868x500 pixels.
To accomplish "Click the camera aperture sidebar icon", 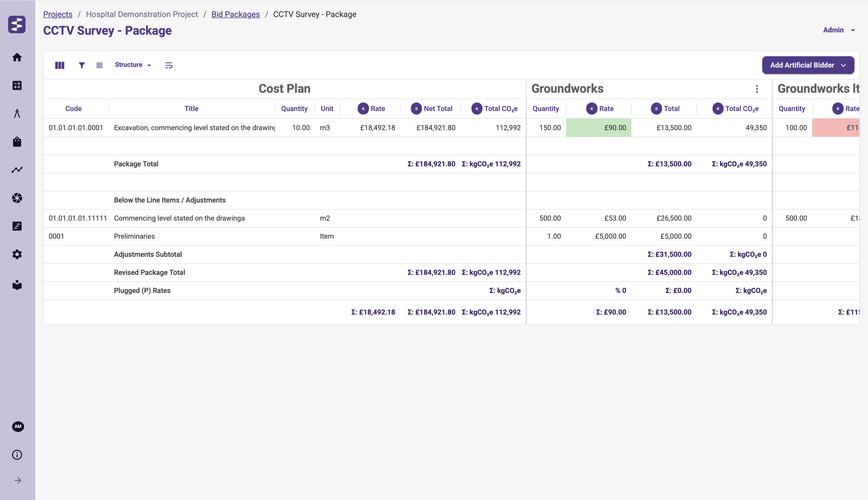I will point(17,198).
